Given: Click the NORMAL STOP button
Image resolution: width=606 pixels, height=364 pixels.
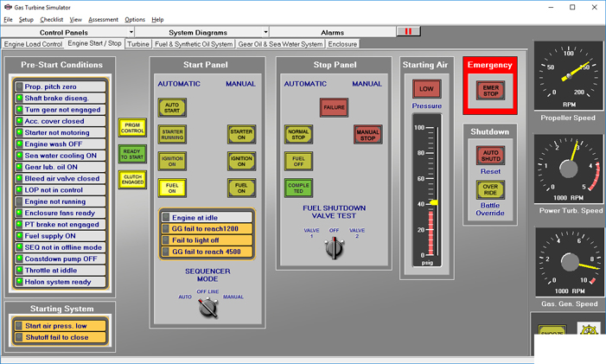Looking at the screenshot, I should pyautogui.click(x=298, y=135).
